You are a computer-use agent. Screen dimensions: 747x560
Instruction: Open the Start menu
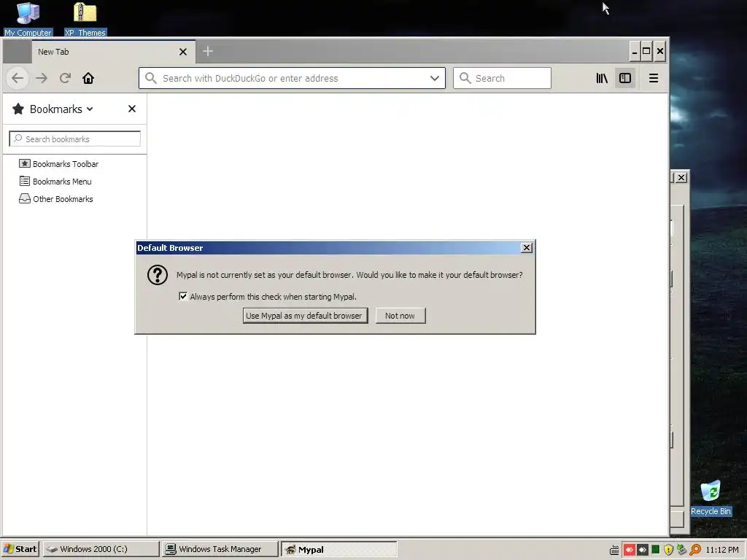[20, 549]
